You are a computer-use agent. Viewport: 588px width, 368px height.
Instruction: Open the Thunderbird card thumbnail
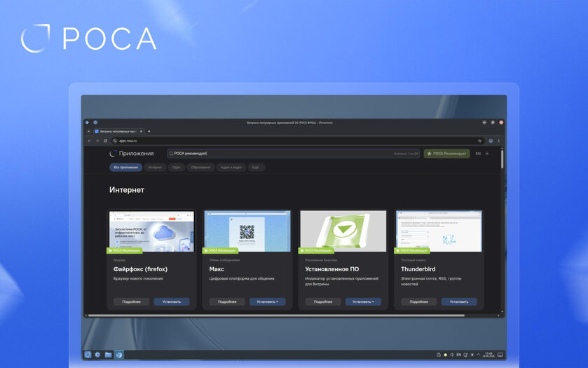pyautogui.click(x=439, y=231)
